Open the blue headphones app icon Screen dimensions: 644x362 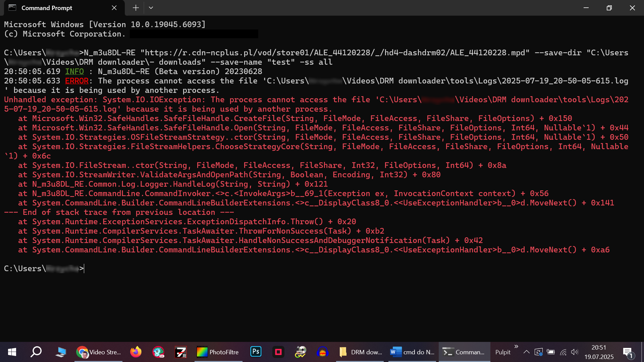click(x=322, y=352)
